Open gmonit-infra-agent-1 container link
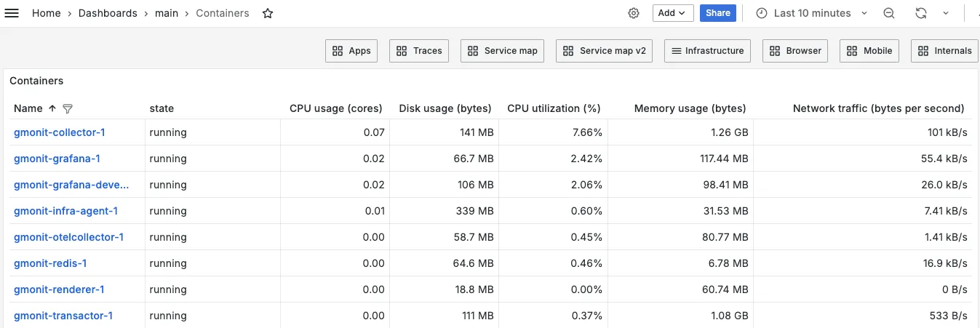Screen dimensions: 980x328 click(x=65, y=211)
